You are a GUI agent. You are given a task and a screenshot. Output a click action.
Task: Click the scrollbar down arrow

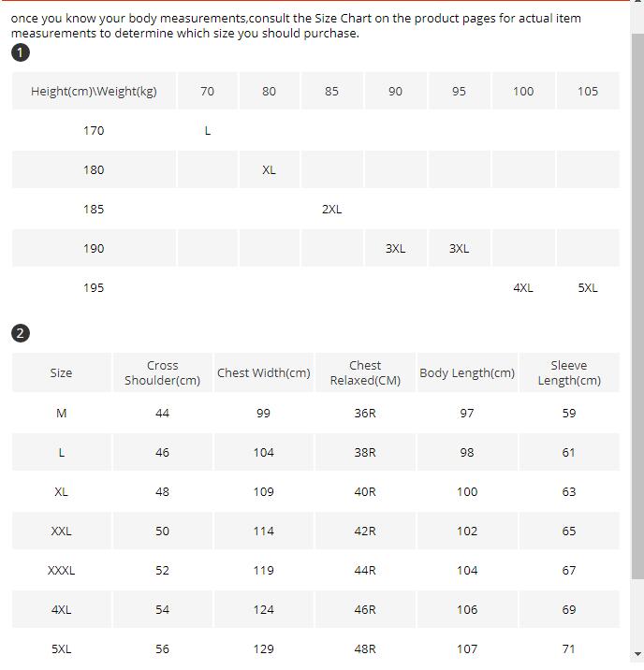point(637,654)
